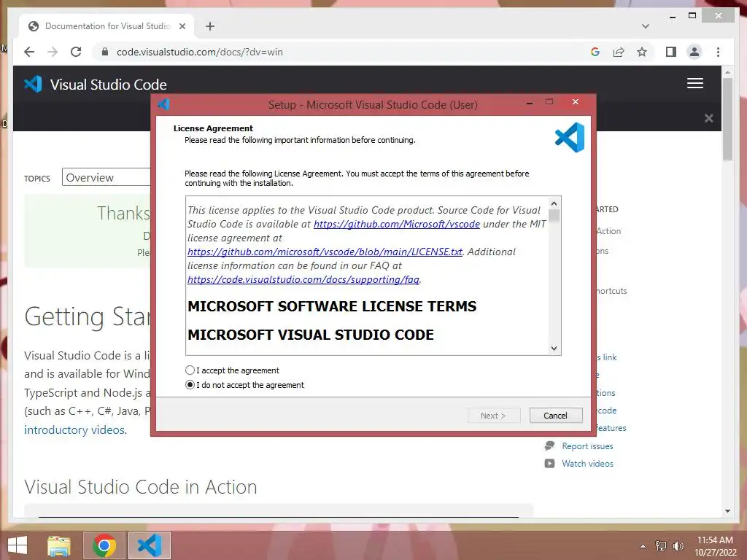Select the Documentation for Visual Studio tab

pos(108,26)
